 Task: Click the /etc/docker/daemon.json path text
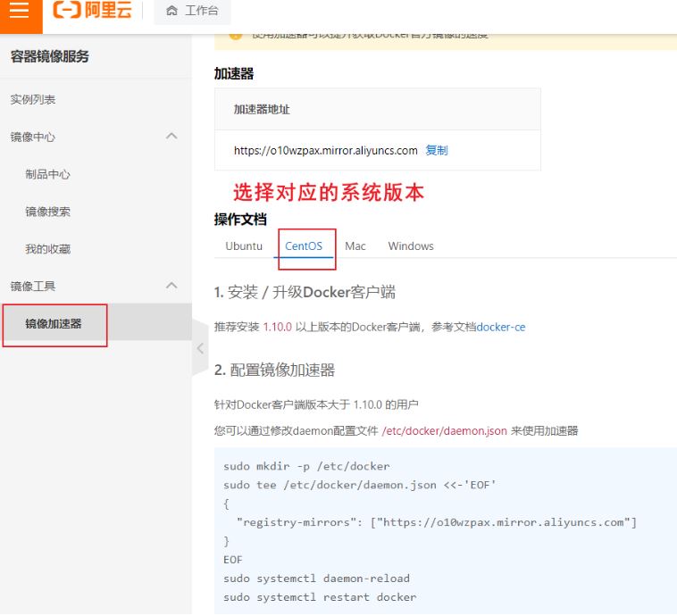click(x=444, y=431)
